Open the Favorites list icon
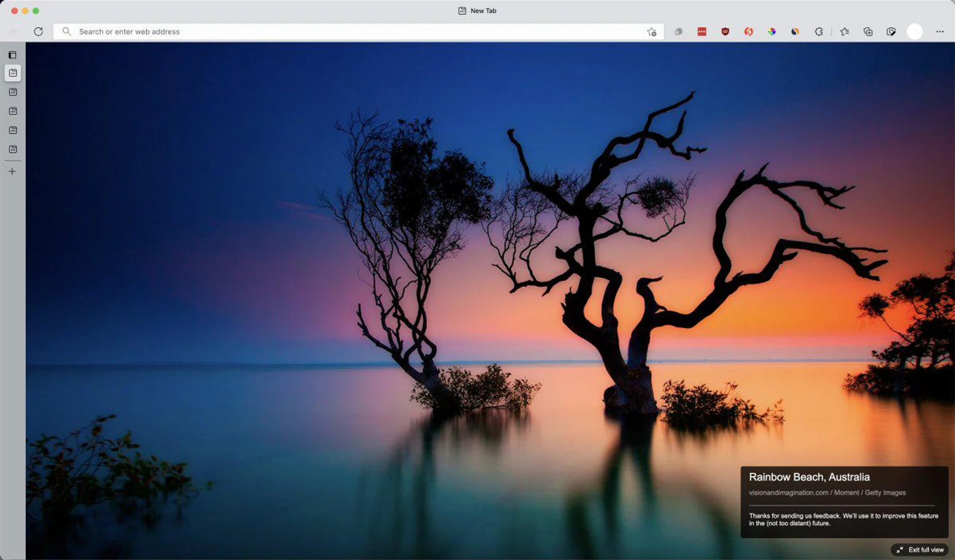The height and width of the screenshot is (560, 955). pyautogui.click(x=845, y=31)
